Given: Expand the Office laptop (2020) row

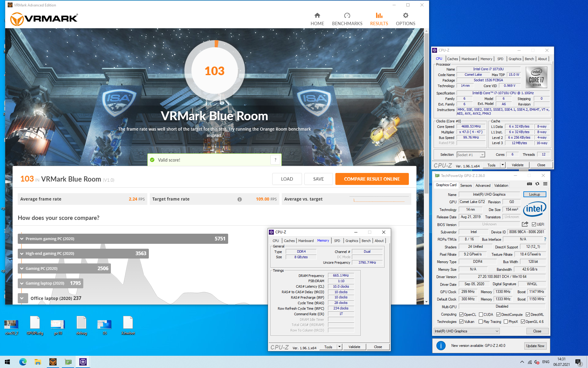Looking at the screenshot, I should click(22, 298).
